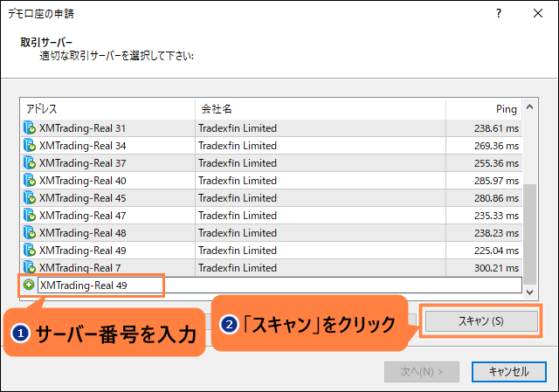
Task: Select XMTrading-Real 47 server name
Action: 82,216
